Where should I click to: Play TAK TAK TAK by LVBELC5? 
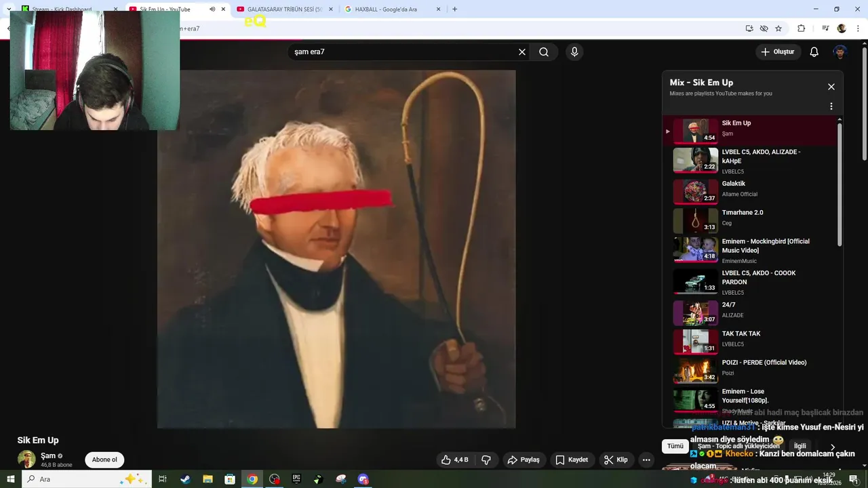[x=750, y=342]
